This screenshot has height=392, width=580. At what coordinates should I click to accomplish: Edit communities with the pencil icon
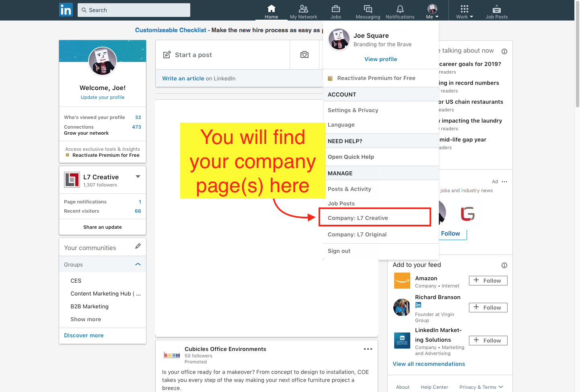tap(138, 246)
